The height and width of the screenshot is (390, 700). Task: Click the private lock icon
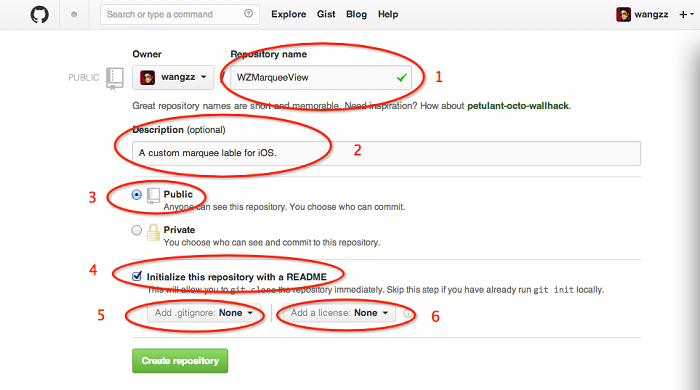coord(153,232)
